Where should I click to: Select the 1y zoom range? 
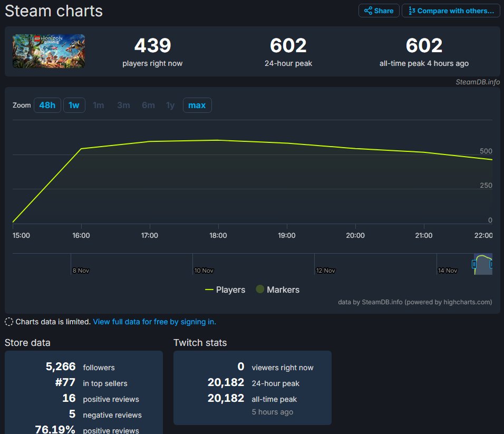click(170, 105)
